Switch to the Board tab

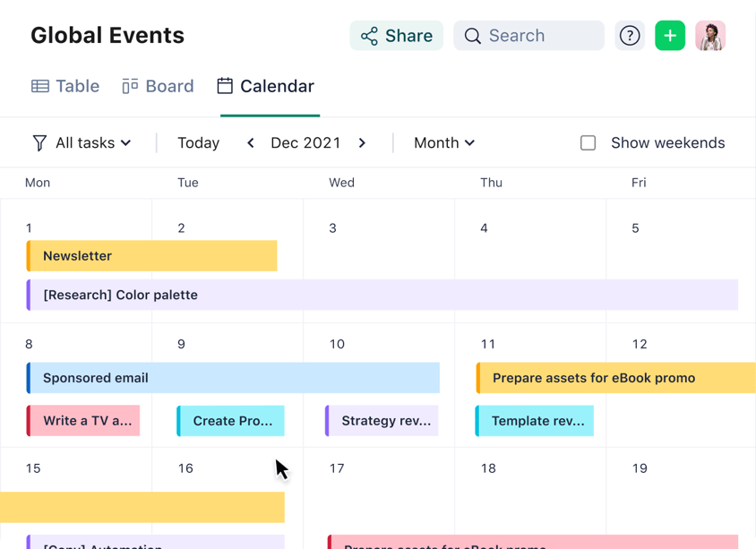158,86
